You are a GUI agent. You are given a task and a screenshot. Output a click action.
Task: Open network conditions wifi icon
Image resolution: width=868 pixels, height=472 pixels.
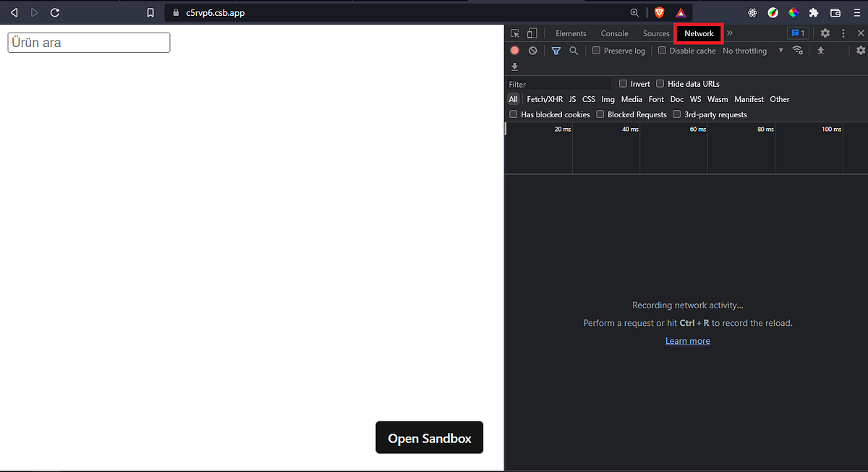click(798, 51)
